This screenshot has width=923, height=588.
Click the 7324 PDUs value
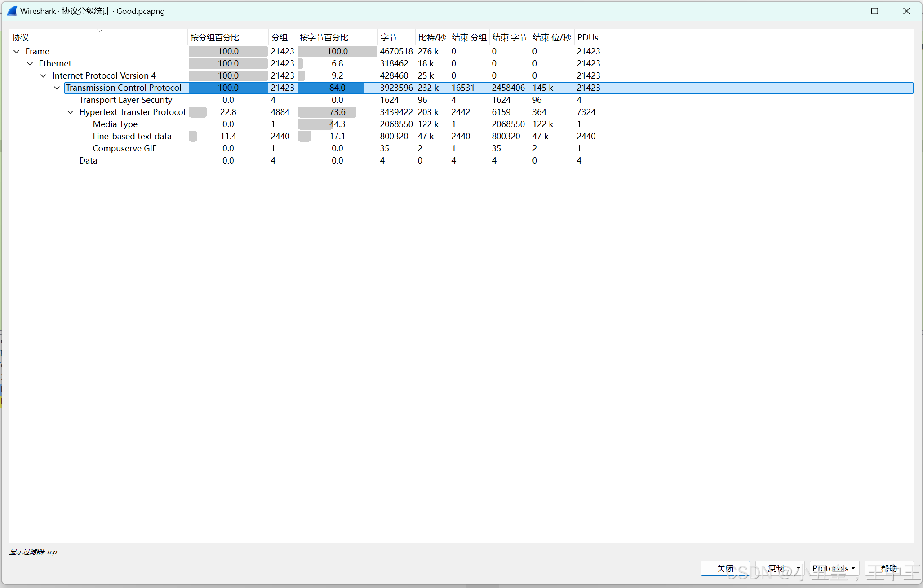click(x=586, y=112)
